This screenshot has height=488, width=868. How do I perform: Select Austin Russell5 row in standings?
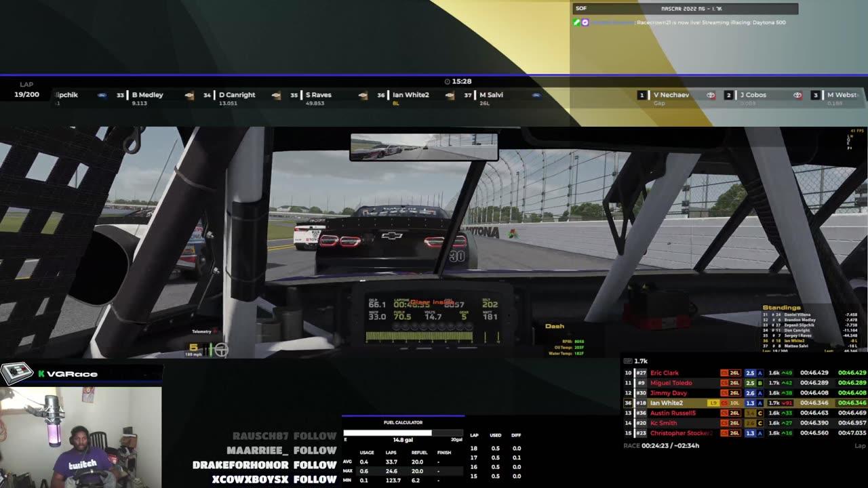point(745,413)
